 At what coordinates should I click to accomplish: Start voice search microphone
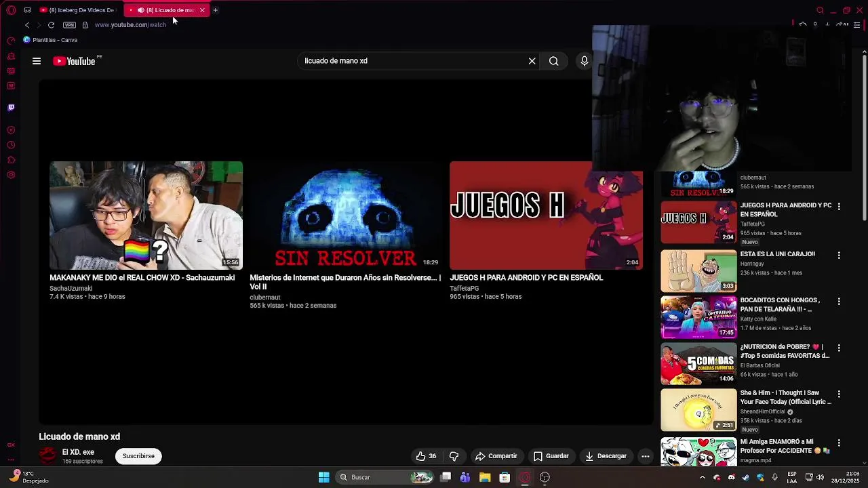tap(585, 61)
